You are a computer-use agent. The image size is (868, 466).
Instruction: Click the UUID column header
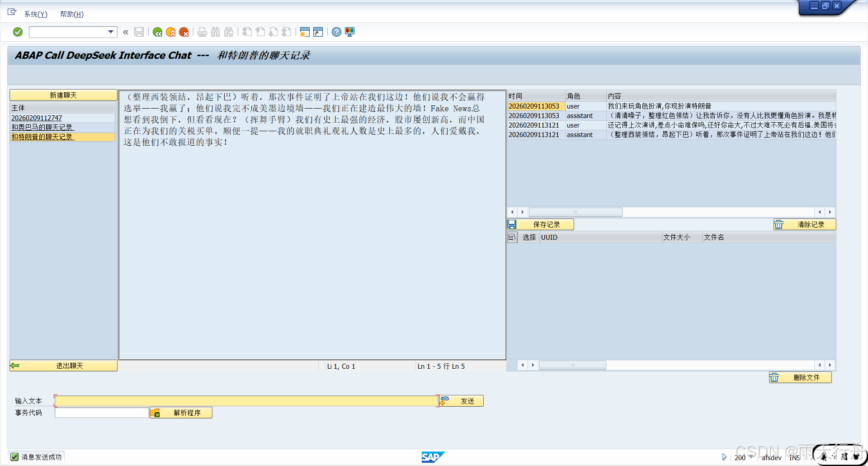601,237
